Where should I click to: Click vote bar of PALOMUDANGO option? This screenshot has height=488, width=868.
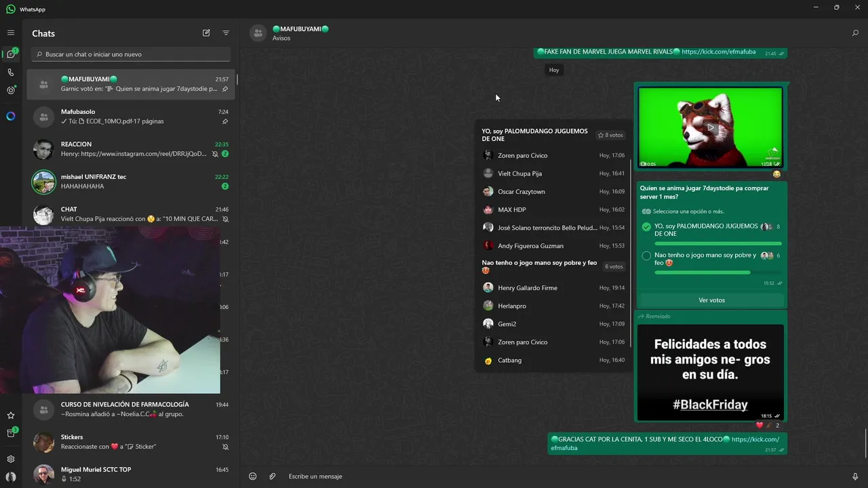(x=718, y=243)
